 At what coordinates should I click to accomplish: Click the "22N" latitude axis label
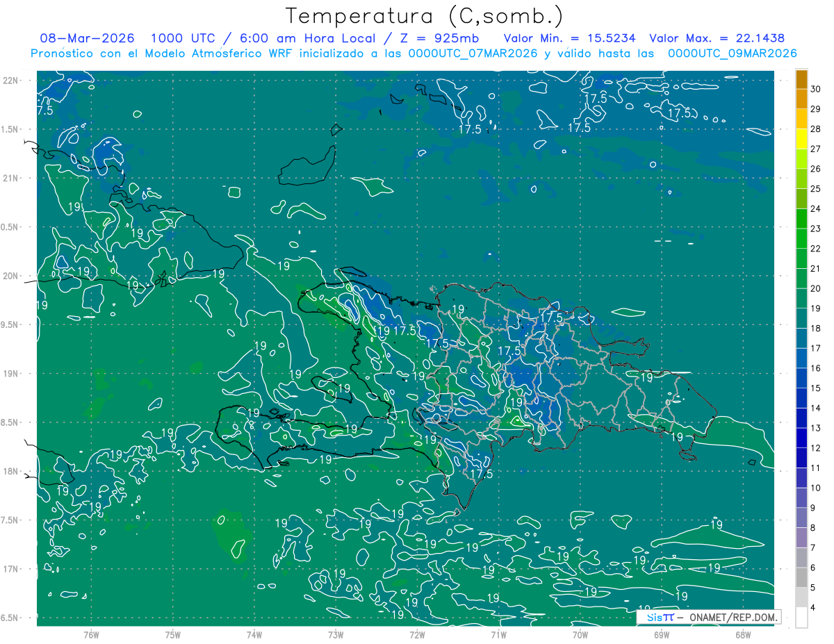tap(10, 81)
